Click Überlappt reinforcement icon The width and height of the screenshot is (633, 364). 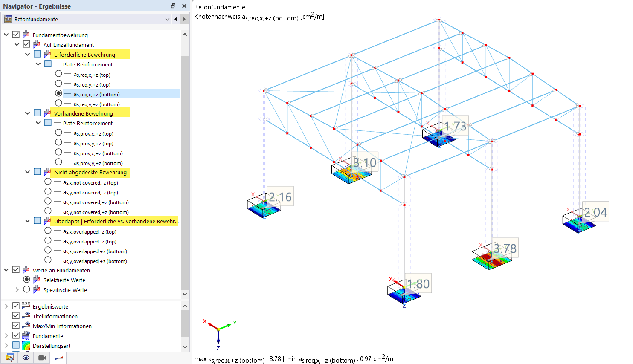(47, 221)
